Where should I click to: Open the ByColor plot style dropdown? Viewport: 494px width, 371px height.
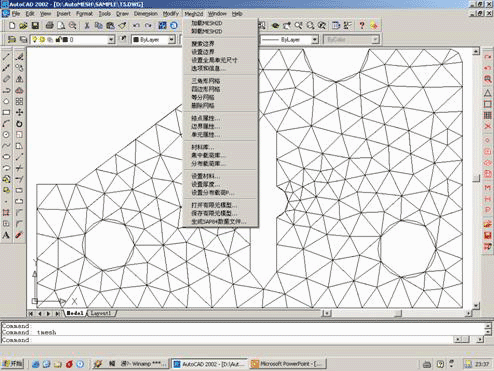point(375,40)
